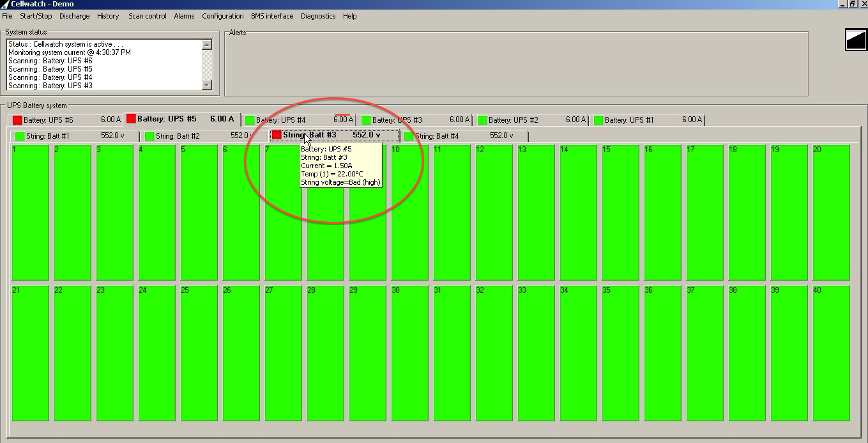The height and width of the screenshot is (443, 868).
Task: Click the red status icon of String Batt #3
Action: point(277,135)
